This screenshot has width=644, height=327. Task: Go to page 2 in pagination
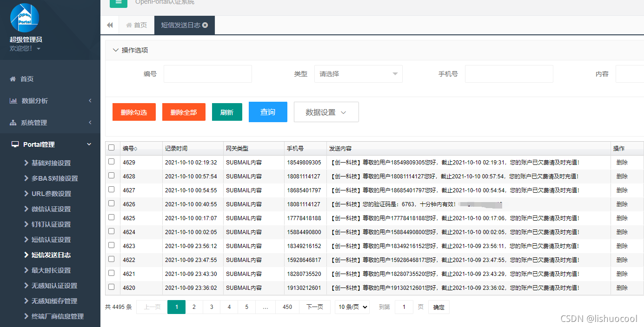pyautogui.click(x=194, y=307)
